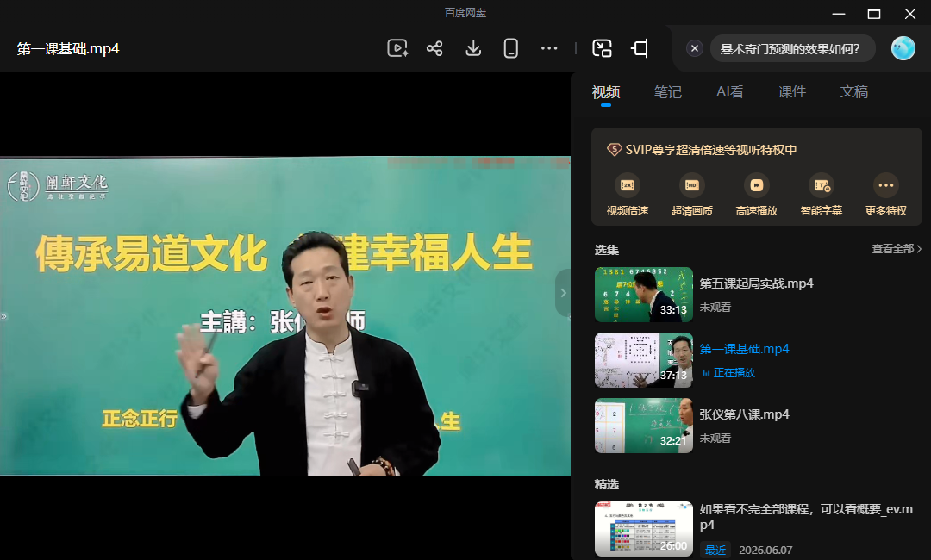Viewport: 931px width, 560px height.
Task: Minimize the 百度网盘 window
Action: coord(839,13)
